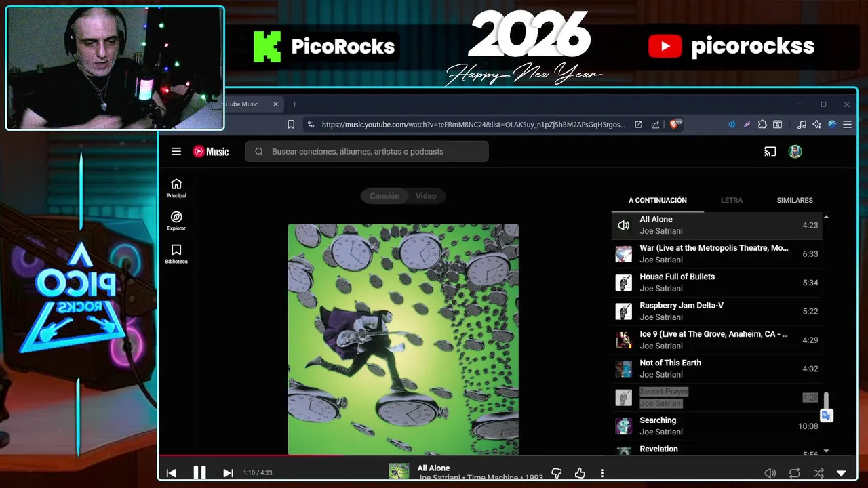This screenshot has height=488, width=868.
Task: Skip to the next track
Action: point(228,473)
